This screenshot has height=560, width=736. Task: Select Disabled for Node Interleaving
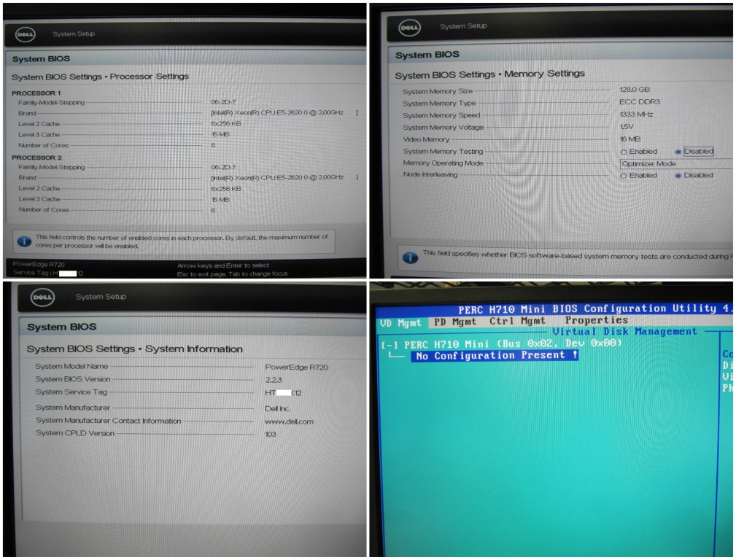[678, 176]
